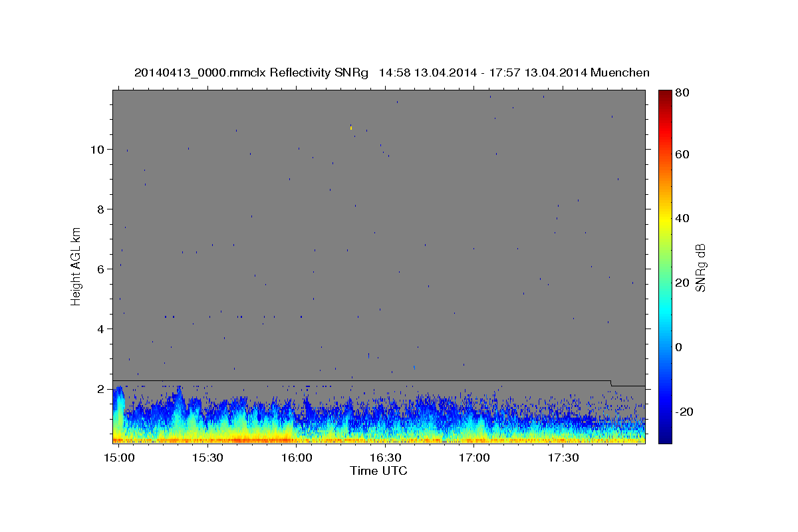Click the dark red top of the colorbar
Screen dimensions: 798x532
(x=664, y=94)
